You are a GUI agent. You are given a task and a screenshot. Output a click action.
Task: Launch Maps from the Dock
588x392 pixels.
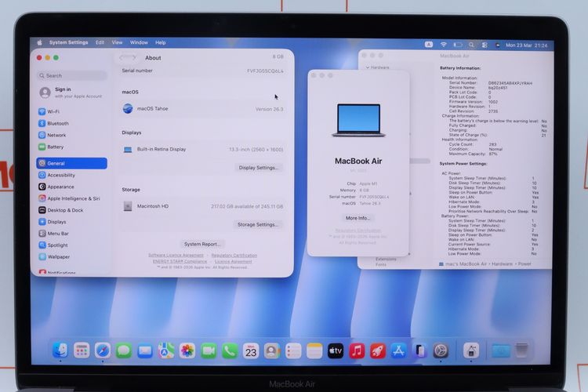coord(165,350)
